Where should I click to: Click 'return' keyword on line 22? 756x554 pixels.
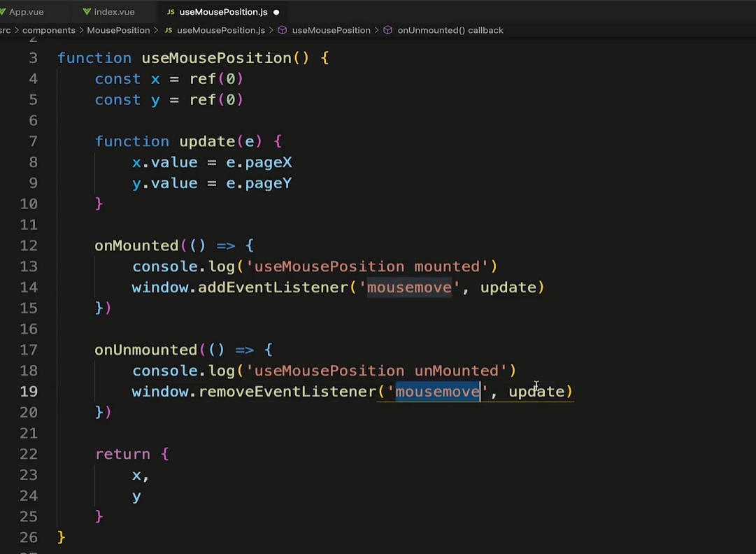(122, 454)
